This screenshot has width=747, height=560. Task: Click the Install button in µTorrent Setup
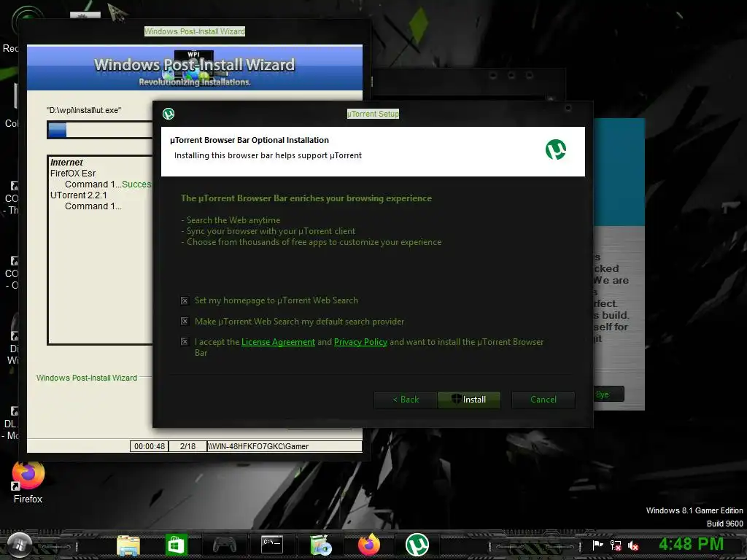point(469,400)
